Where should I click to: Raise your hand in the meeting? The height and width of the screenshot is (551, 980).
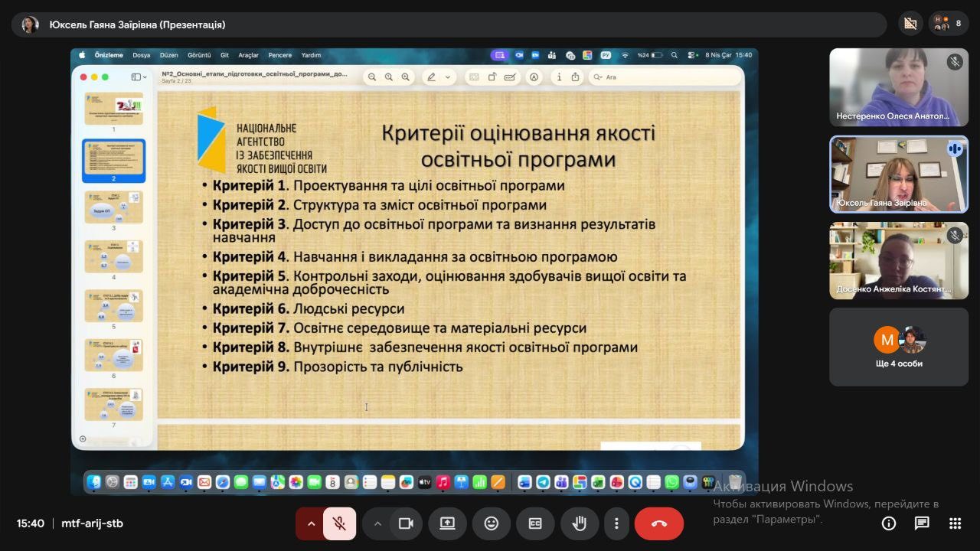point(580,523)
